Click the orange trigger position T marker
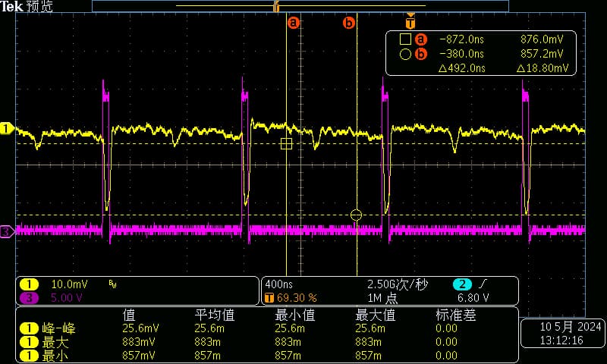The width and height of the screenshot is (607, 364). click(410, 23)
